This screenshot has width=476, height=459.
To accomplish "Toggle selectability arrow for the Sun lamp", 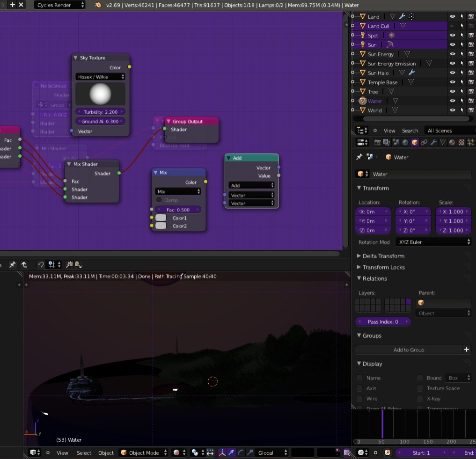I will coord(462,45).
